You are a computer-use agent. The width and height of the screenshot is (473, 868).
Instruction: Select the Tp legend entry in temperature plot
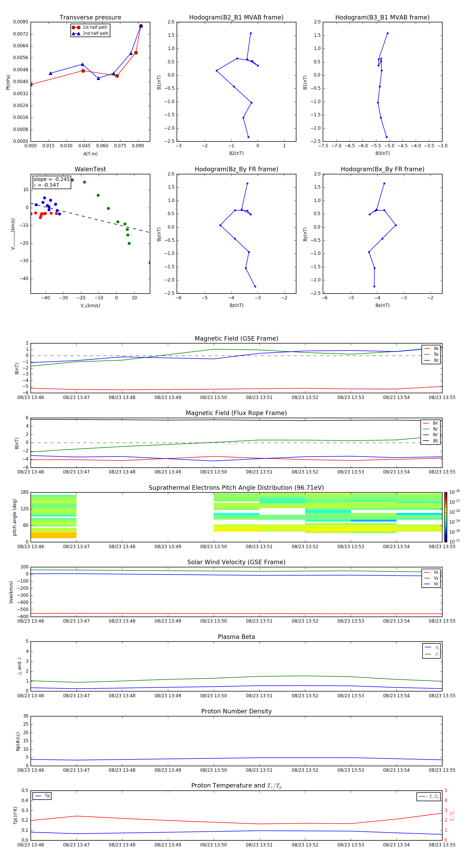click(42, 796)
